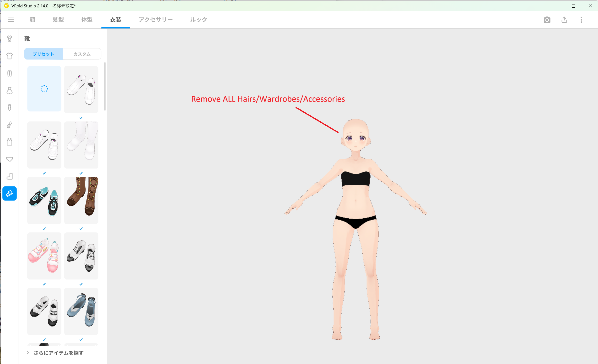Click the shoe preset list scrollbar
This screenshot has height=364, width=598.
pyautogui.click(x=105, y=87)
